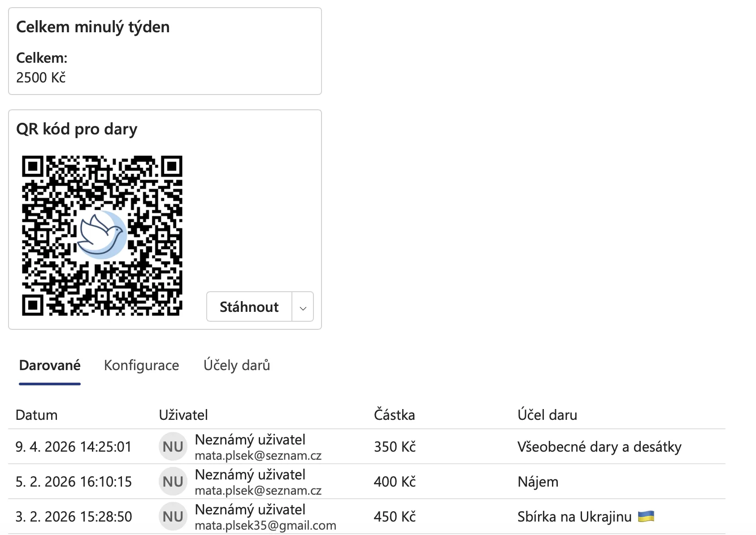The width and height of the screenshot is (756, 535).
Task: Click the Částka column header
Action: [x=395, y=415]
